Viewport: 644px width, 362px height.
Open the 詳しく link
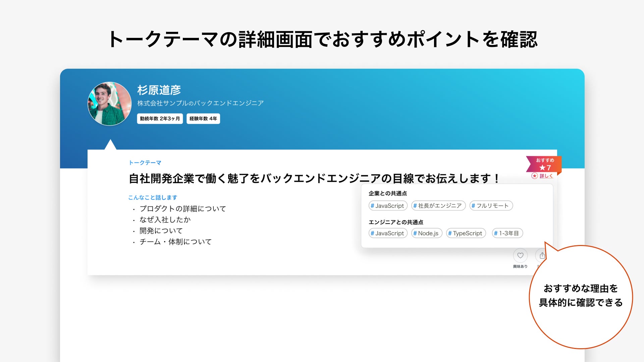tap(546, 176)
